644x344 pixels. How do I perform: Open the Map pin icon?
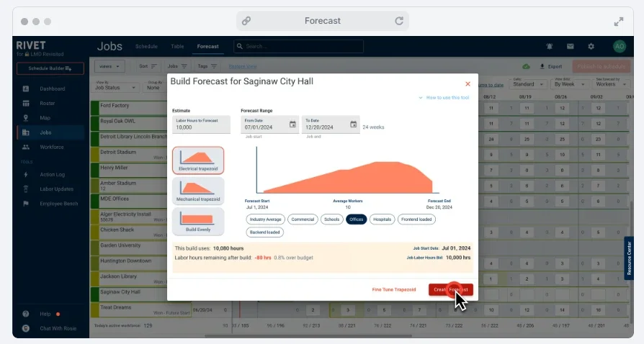[x=26, y=118]
